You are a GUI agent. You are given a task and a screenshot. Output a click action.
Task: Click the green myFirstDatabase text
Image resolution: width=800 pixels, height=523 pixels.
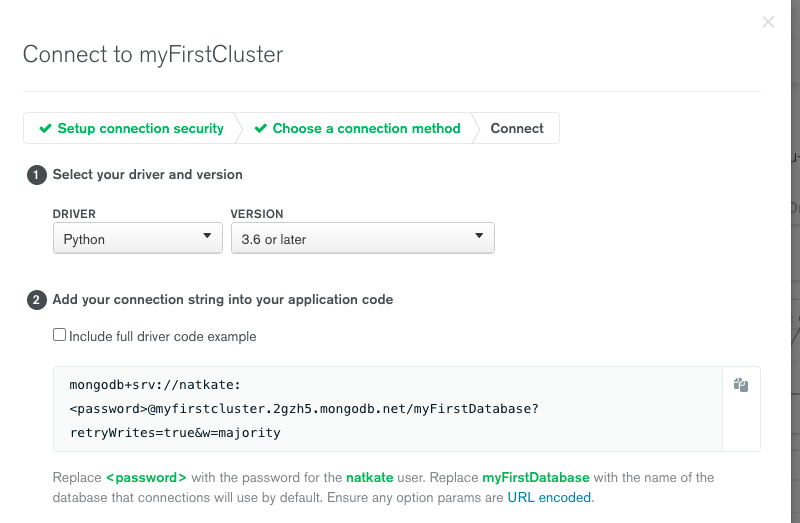[536, 478]
